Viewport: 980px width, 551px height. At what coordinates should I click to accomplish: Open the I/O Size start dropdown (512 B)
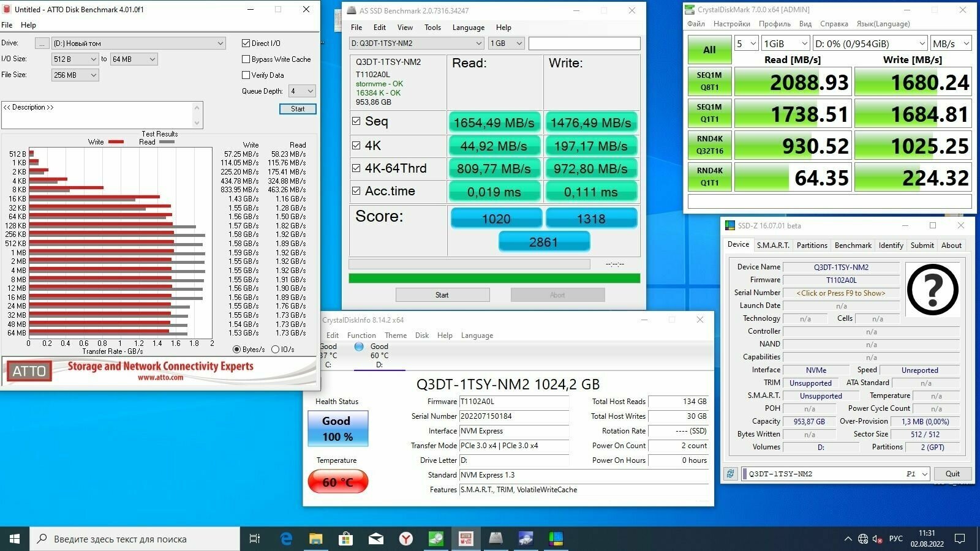[75, 59]
